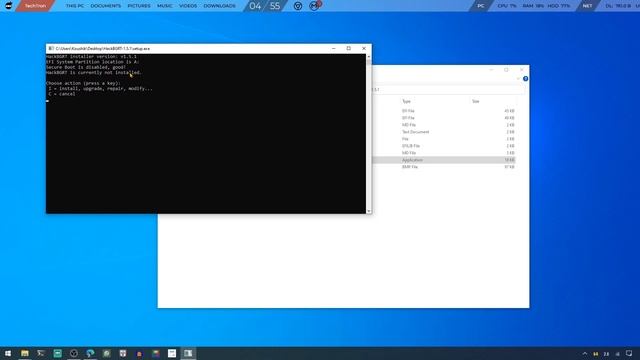Click 'Secure Boot is disabled, good!' line
This screenshot has width=640, height=360.
pos(86,67)
